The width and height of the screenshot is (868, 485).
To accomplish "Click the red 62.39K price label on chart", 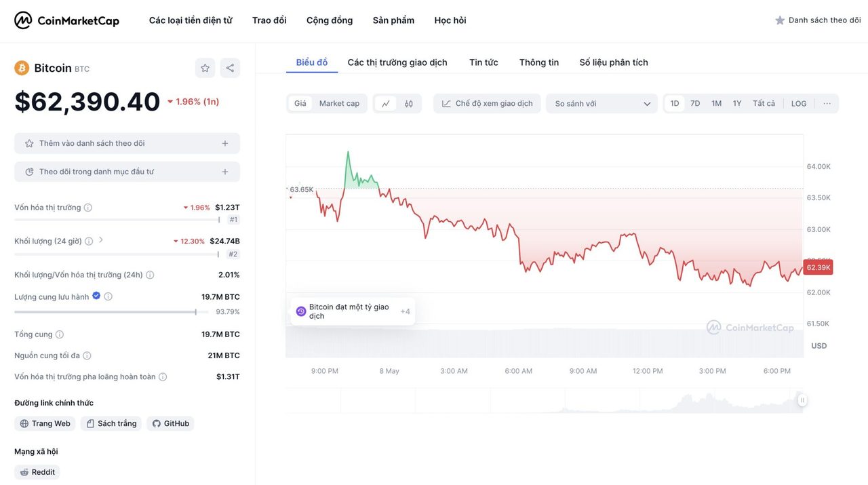I will (818, 267).
